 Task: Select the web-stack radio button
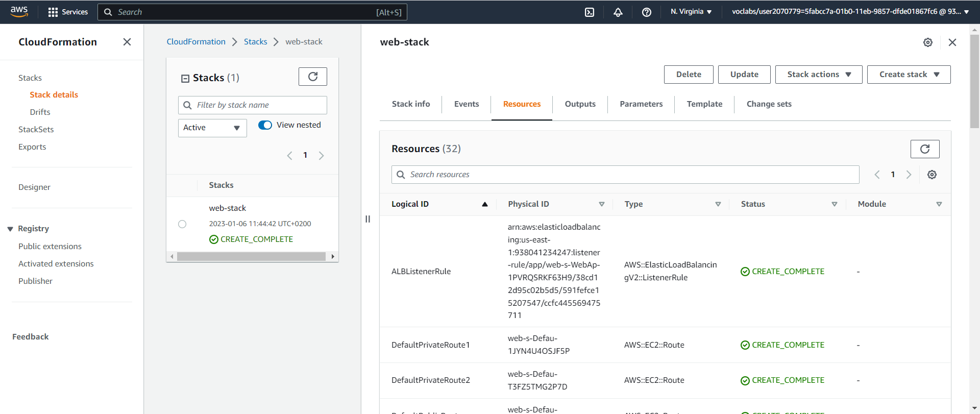point(182,224)
